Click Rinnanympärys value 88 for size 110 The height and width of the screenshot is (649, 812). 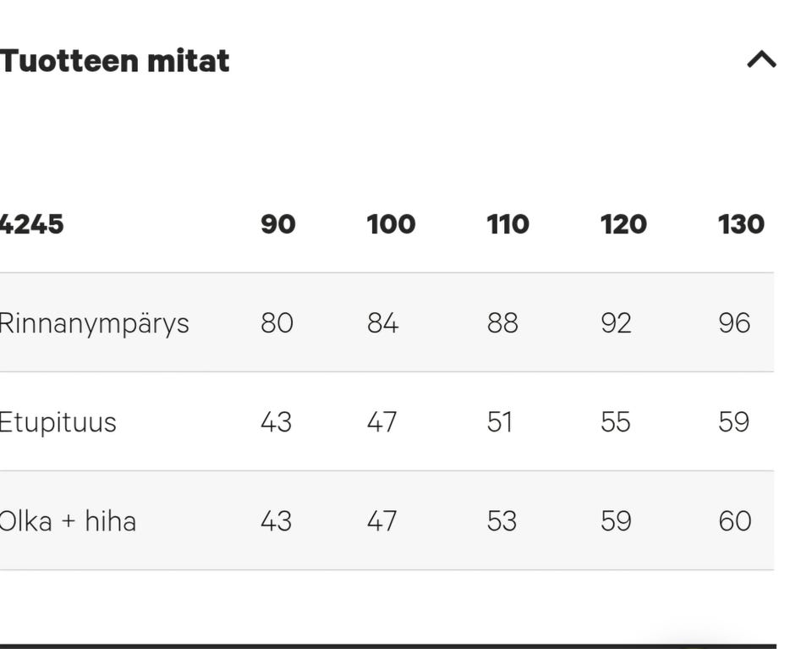[x=502, y=323]
